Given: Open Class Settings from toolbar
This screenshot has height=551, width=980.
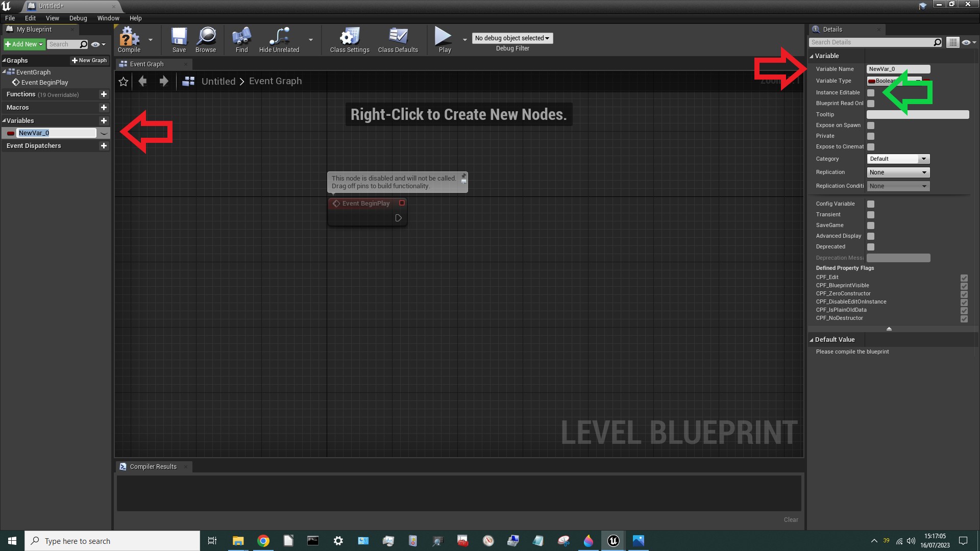Looking at the screenshot, I should (350, 40).
